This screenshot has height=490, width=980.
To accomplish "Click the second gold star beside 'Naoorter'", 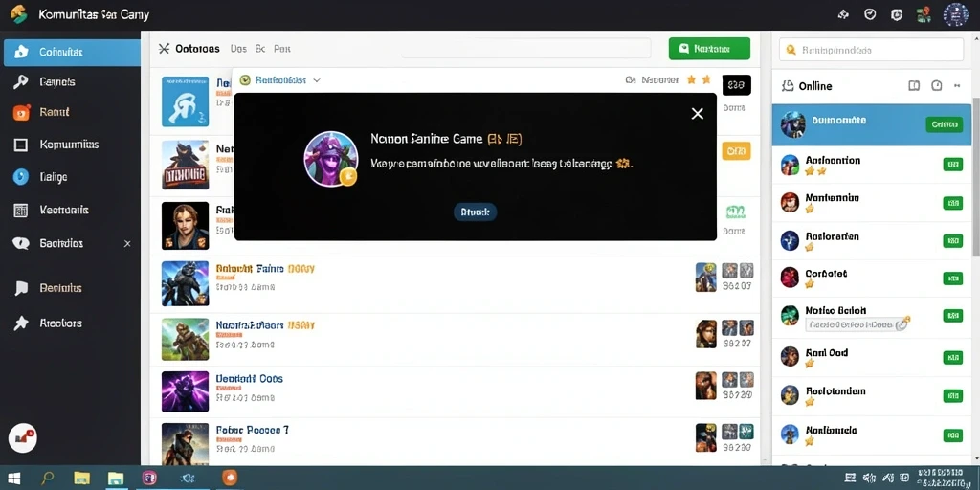I will click(x=706, y=79).
